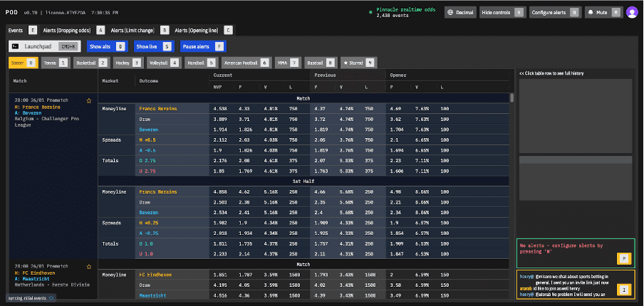Toggle Show alts
Viewport: 644px width, 306px height.
pyautogui.click(x=107, y=46)
